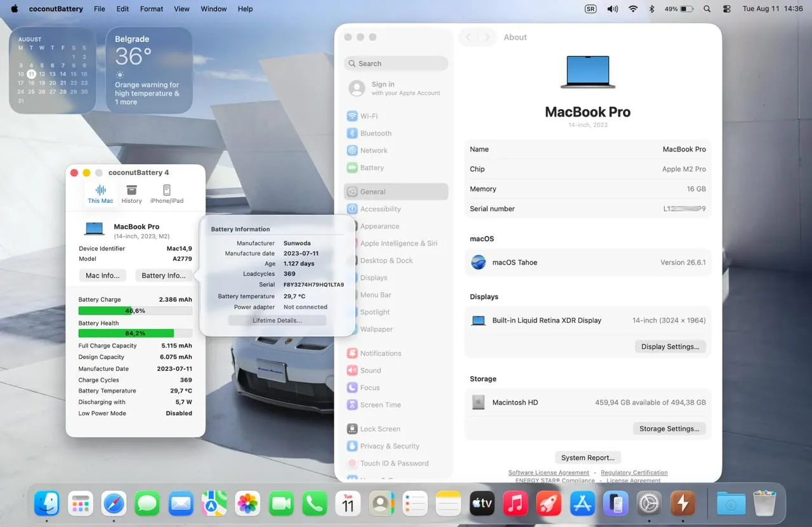
Task: Click the Macintosh HD storage row
Action: [x=588, y=403]
